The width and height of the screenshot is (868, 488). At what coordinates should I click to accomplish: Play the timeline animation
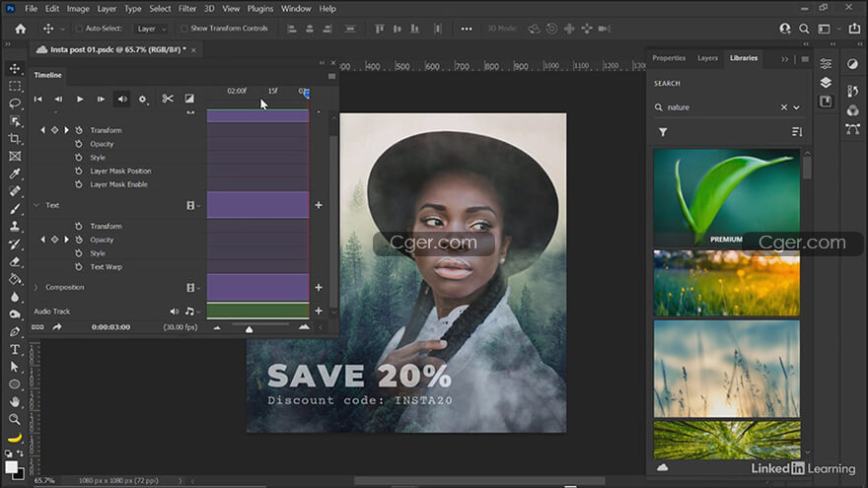coord(80,99)
